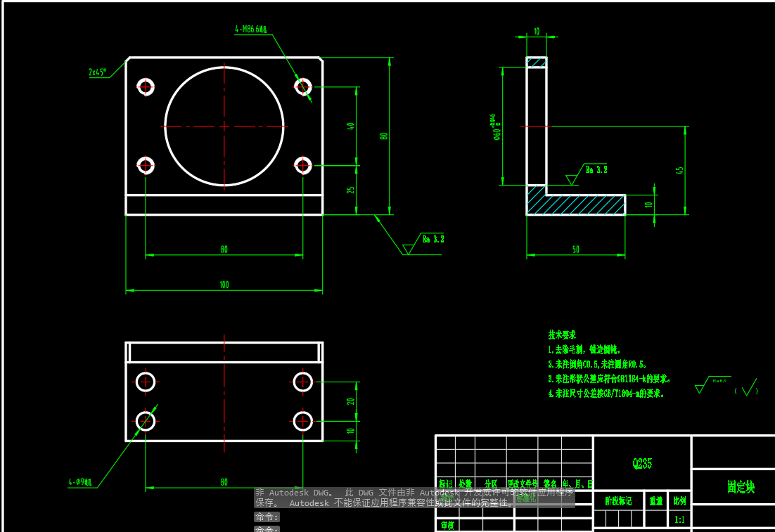Pick the 100 overall width dimension
This screenshot has width=775, height=532.
pos(224,285)
